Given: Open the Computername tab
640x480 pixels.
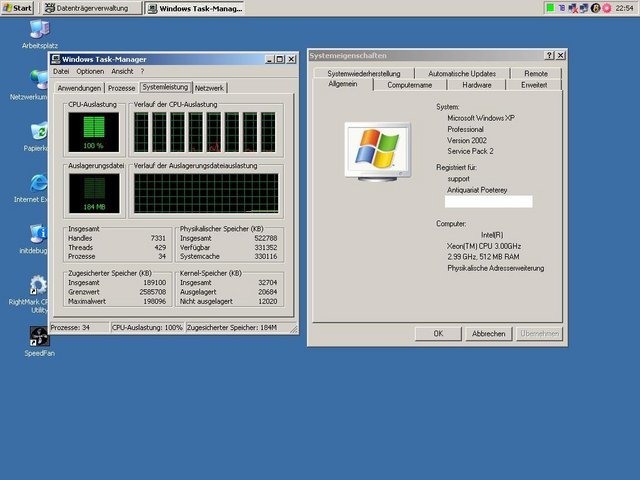Looking at the screenshot, I should 410,85.
